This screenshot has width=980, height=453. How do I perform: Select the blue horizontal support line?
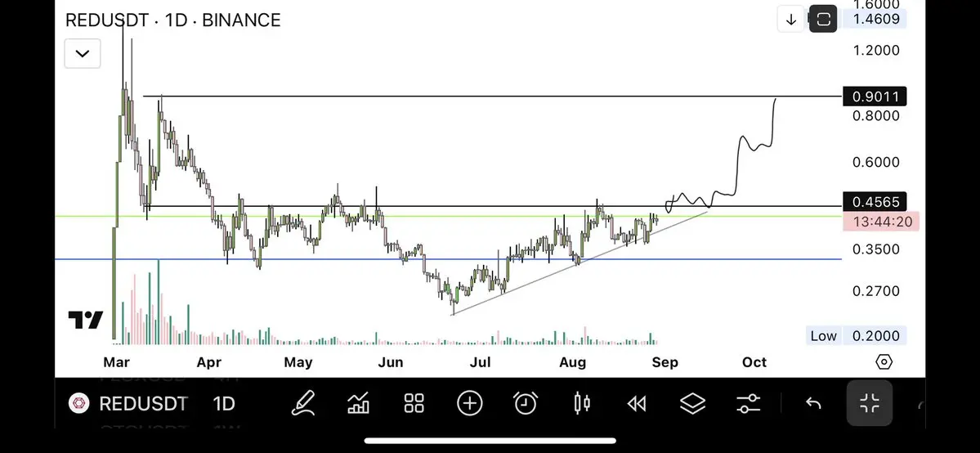(x=448, y=259)
